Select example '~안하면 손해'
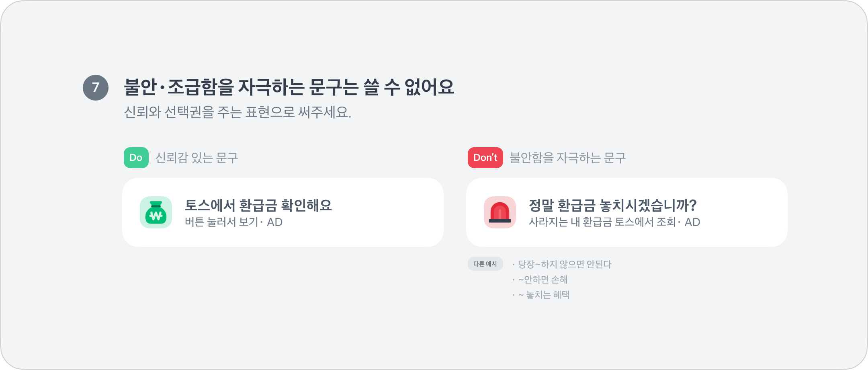 [x=543, y=280]
